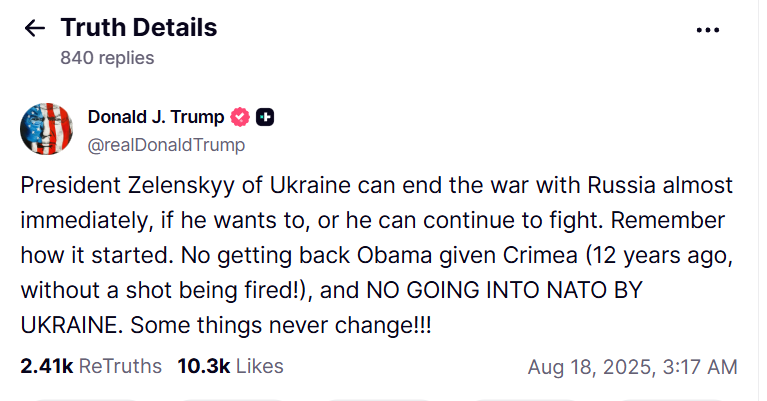
Task: Open the three-dot more options menu
Action: (707, 30)
